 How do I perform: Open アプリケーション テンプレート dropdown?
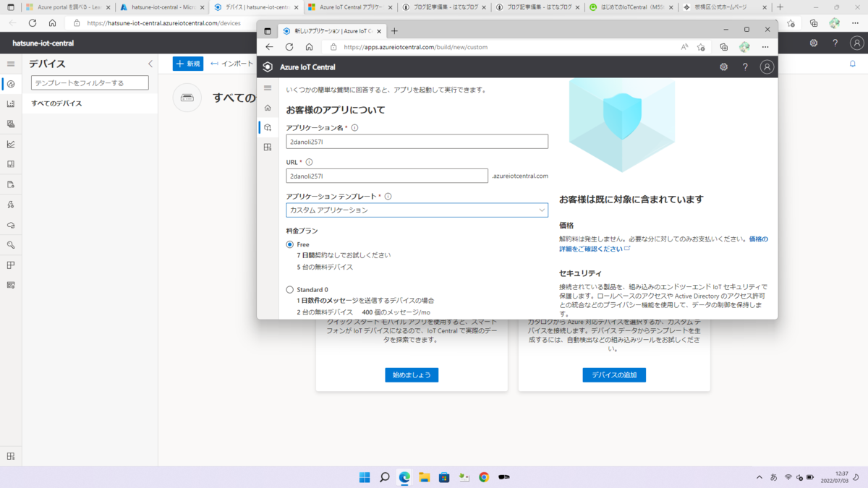click(417, 210)
